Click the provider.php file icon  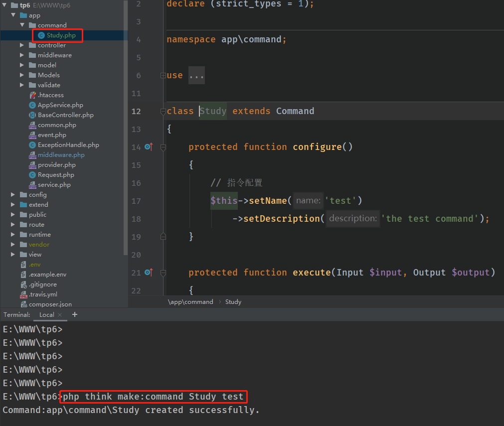tap(32, 165)
